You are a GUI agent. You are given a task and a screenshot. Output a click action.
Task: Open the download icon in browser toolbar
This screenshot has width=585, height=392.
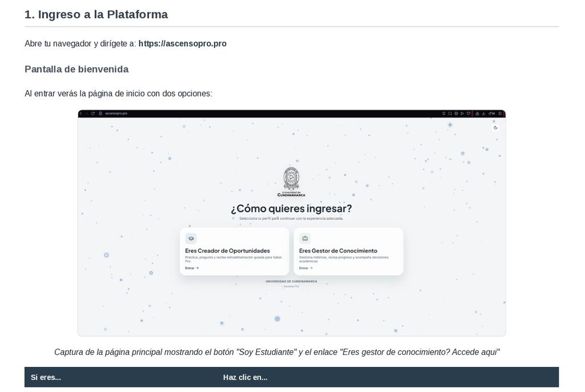pos(483,114)
